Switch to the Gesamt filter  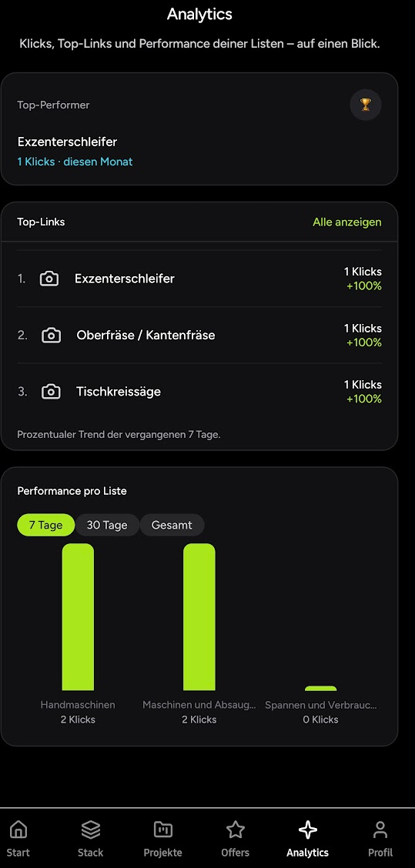click(x=172, y=526)
